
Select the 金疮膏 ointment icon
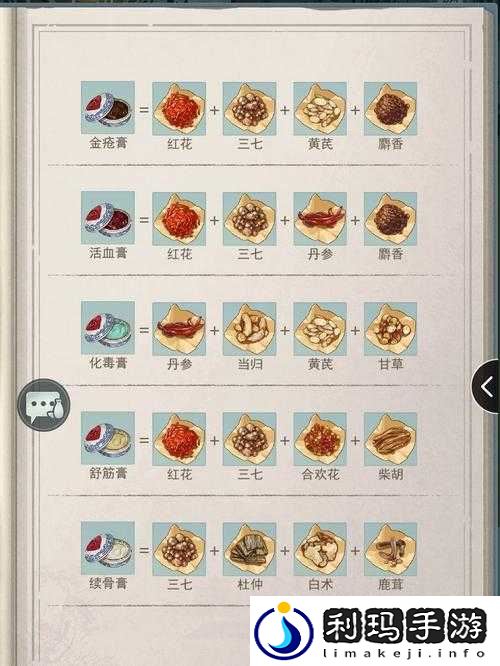pos(108,108)
